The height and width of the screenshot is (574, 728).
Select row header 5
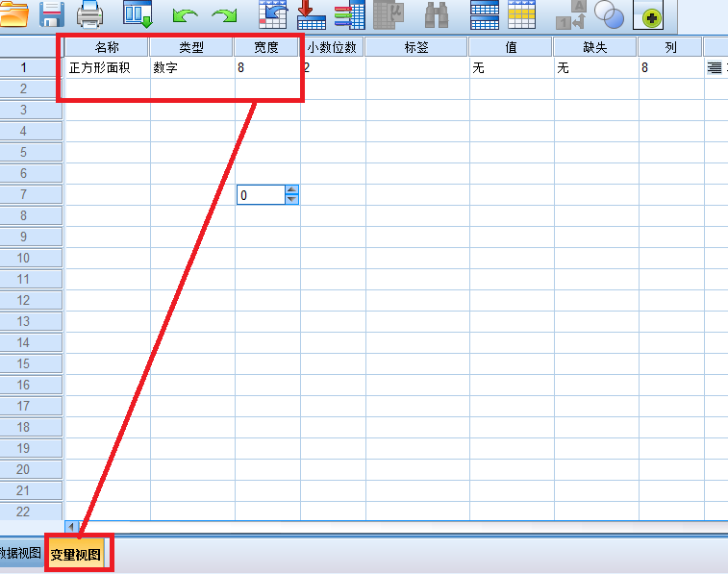coord(31,152)
